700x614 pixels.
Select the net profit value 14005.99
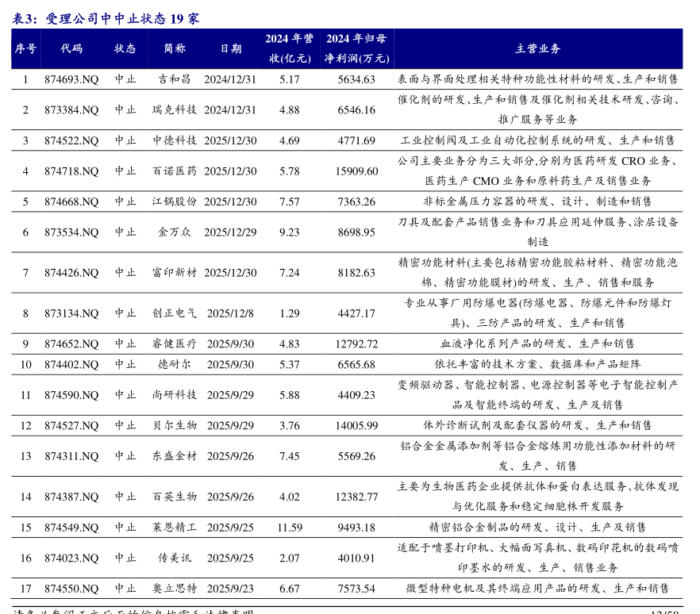point(356,425)
